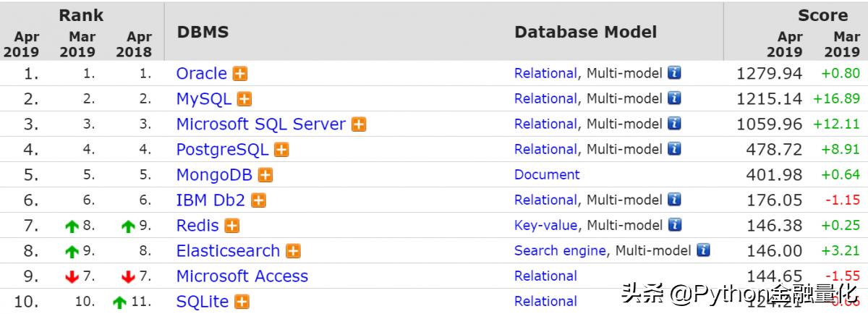Screen dimensions: 868x314
Task: Click the plus icon beside Elasticsearch
Action: click(293, 251)
